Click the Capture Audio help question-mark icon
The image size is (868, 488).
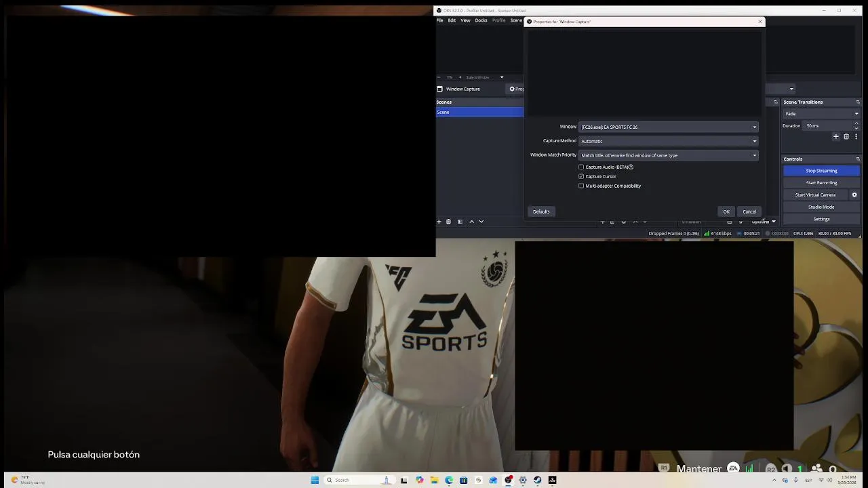(631, 167)
